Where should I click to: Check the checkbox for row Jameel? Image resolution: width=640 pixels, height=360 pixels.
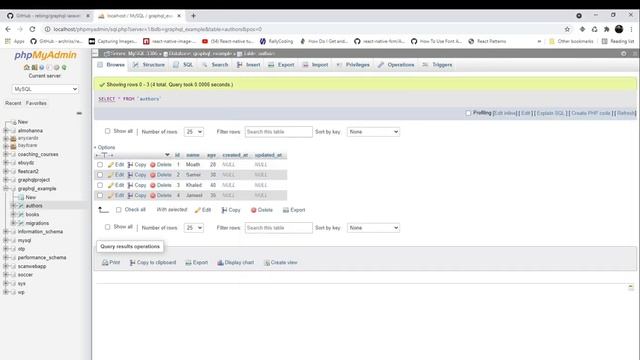[100, 196]
